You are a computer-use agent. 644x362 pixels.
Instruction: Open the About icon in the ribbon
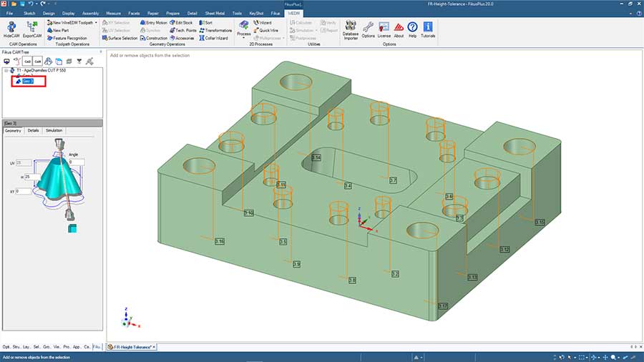(x=399, y=27)
